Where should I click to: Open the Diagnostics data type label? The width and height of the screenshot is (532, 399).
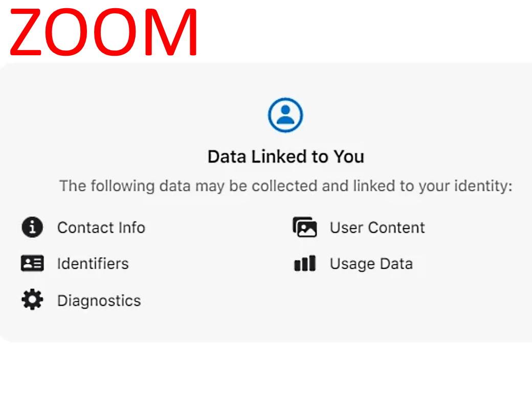coord(99,300)
